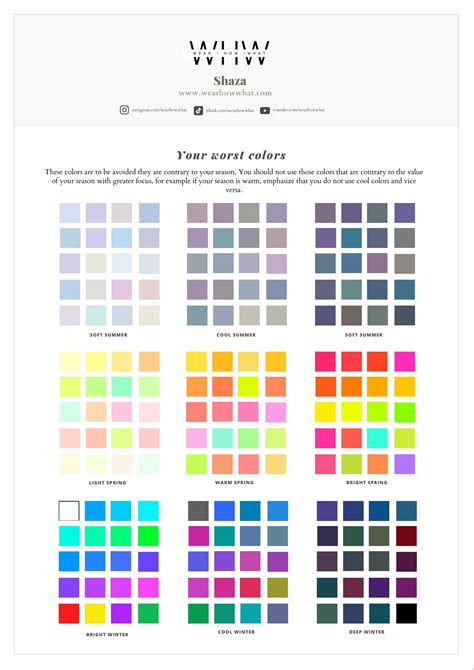
Task: Select the white outlined swatch in Bright Winter
Action: click(69, 511)
